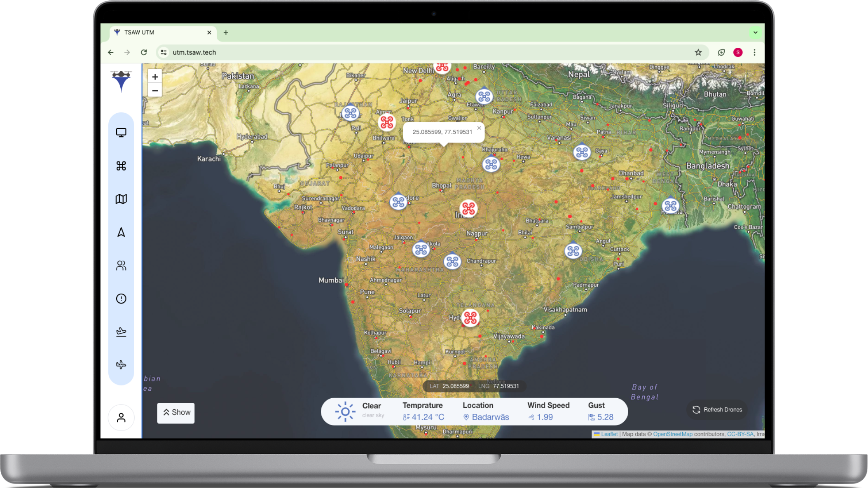Open the Leaflet attribution link
The width and height of the screenshot is (868, 488).
(x=609, y=434)
